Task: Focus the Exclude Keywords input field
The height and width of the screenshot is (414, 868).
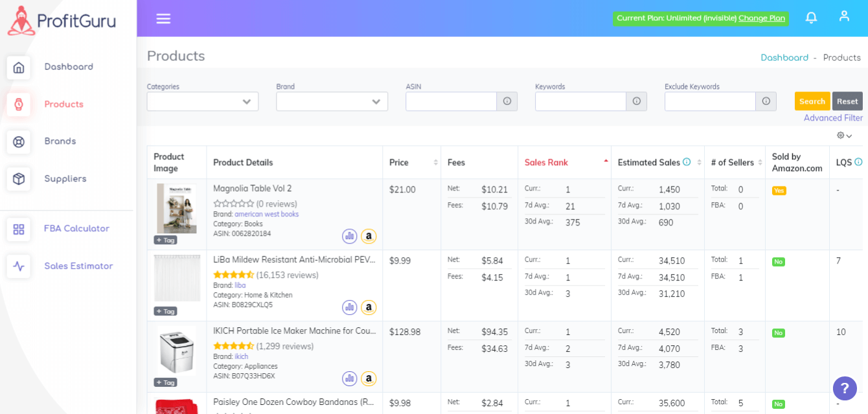Action: (711, 101)
